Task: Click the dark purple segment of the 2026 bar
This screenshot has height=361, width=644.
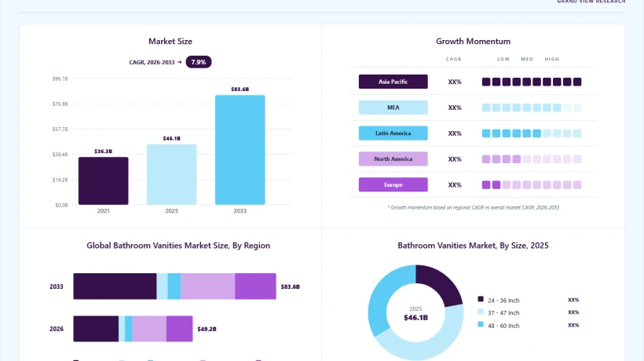Action: tap(96, 329)
